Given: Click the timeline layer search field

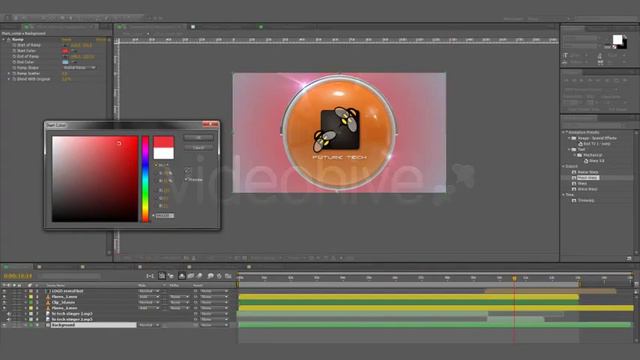Looking at the screenshot, I should coord(70,276).
